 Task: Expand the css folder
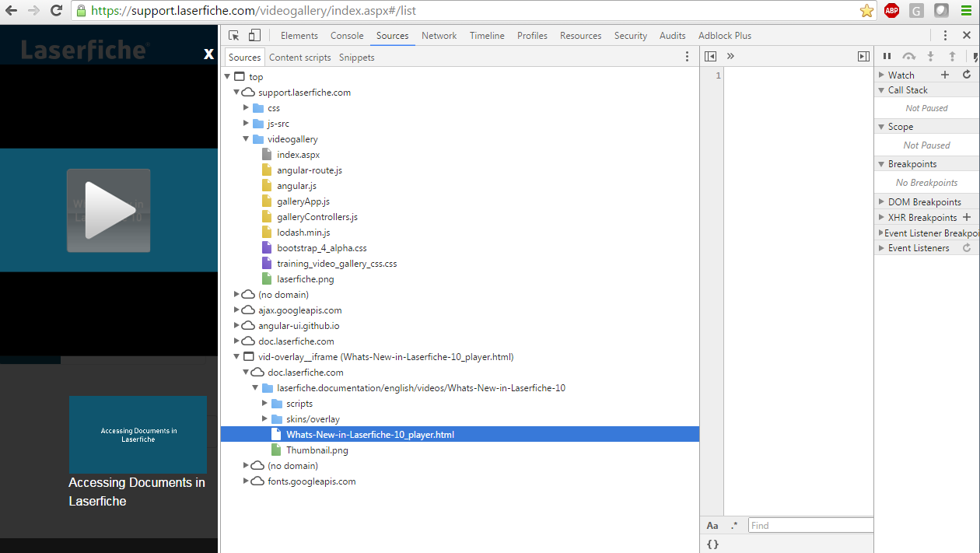[247, 107]
